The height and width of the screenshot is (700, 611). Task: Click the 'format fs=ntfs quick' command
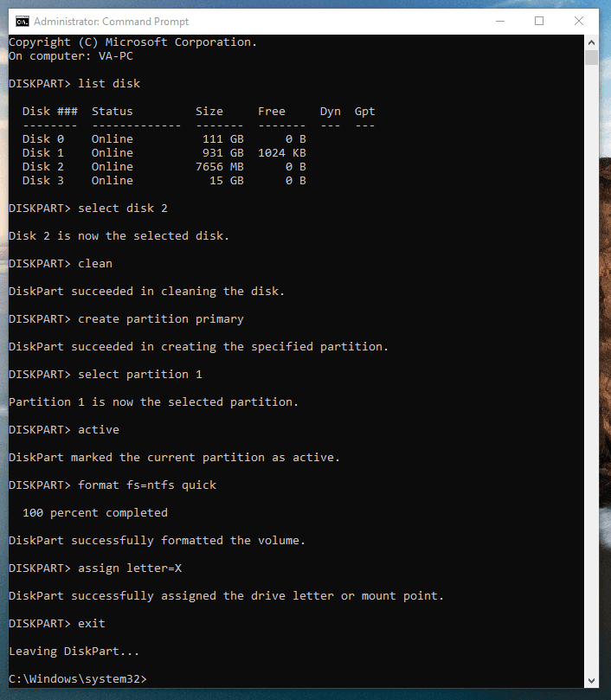(x=147, y=485)
